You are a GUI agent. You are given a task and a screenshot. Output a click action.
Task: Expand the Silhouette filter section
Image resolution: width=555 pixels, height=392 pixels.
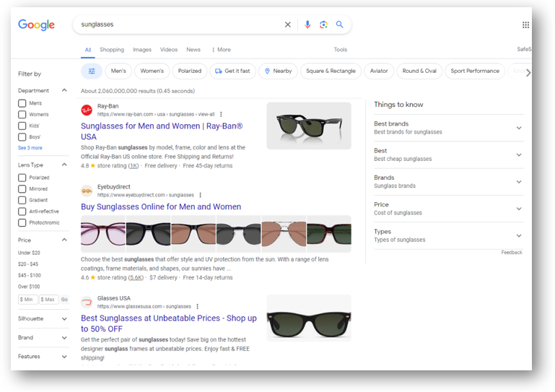[x=64, y=318]
